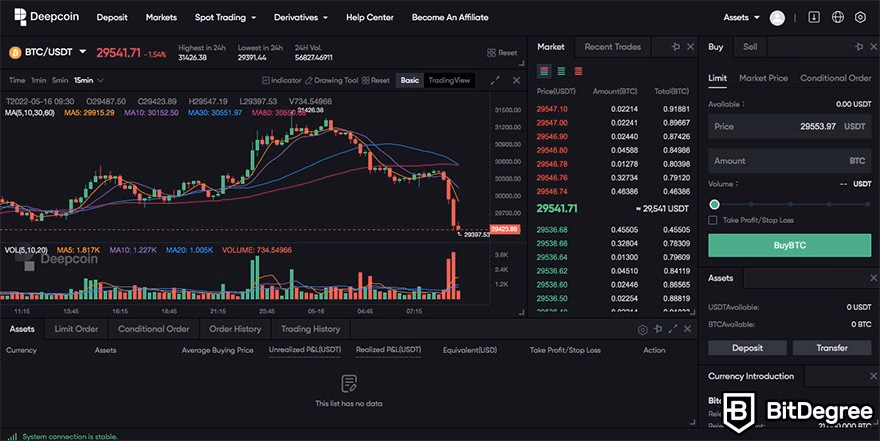Open the Indicator tool

tap(282, 80)
